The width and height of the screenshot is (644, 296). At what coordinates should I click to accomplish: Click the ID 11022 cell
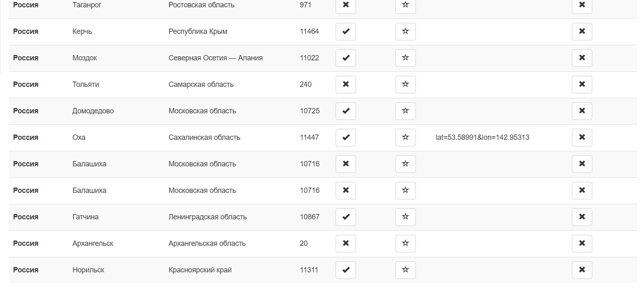pos(309,58)
